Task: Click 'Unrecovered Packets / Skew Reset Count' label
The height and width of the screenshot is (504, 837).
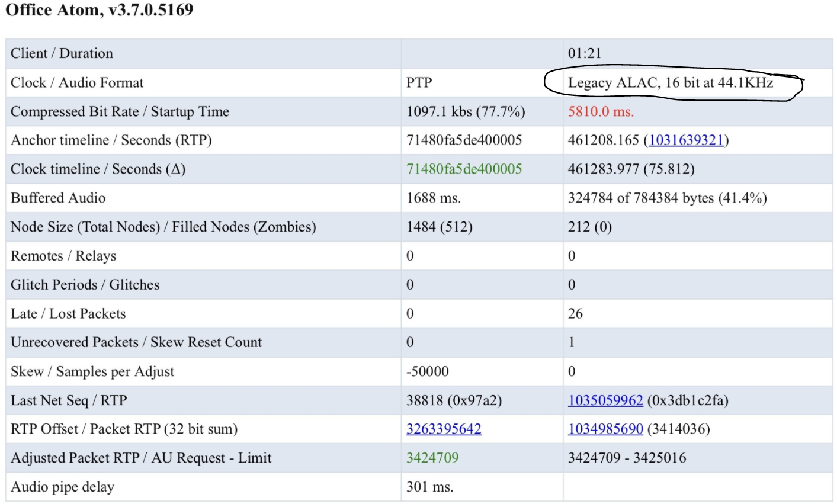Action: pos(136,342)
